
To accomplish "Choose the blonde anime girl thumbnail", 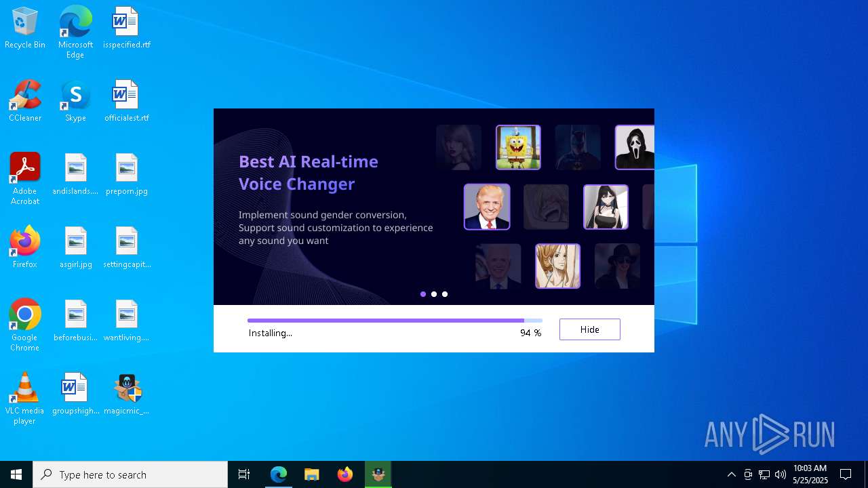I will 557,266.
